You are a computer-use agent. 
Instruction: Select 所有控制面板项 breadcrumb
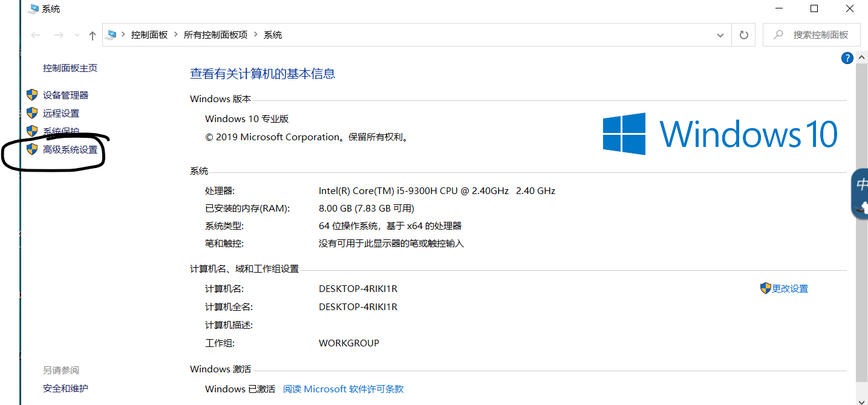(x=216, y=35)
